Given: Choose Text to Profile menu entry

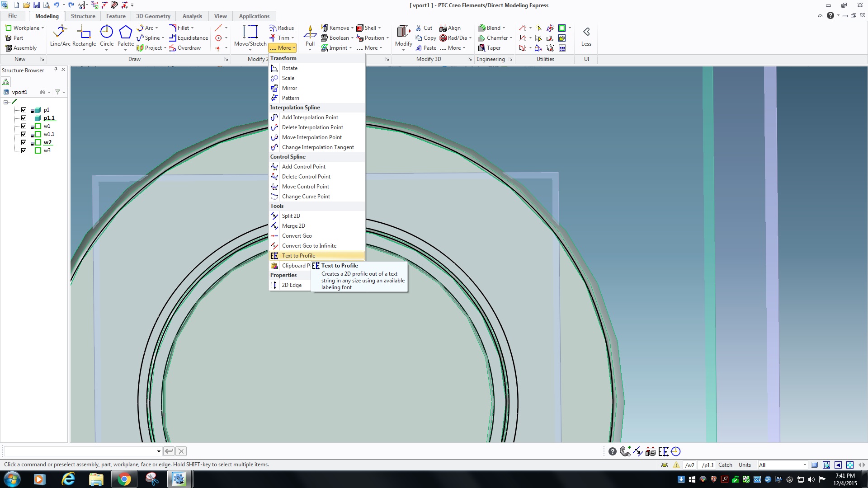Looking at the screenshot, I should [x=298, y=256].
